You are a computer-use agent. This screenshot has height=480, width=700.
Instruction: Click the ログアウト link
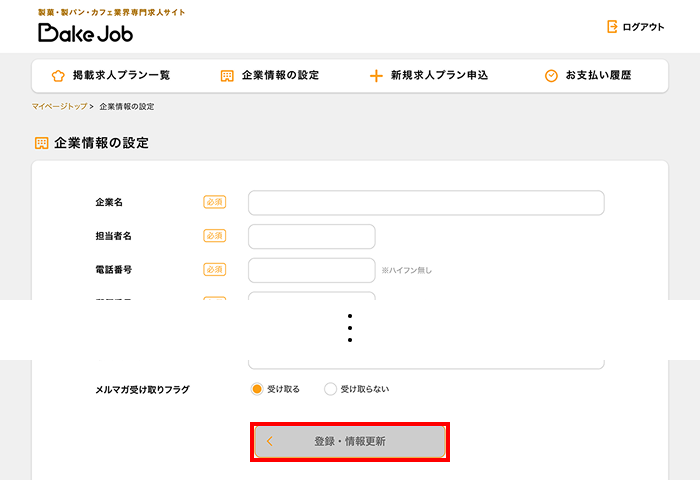click(642, 27)
